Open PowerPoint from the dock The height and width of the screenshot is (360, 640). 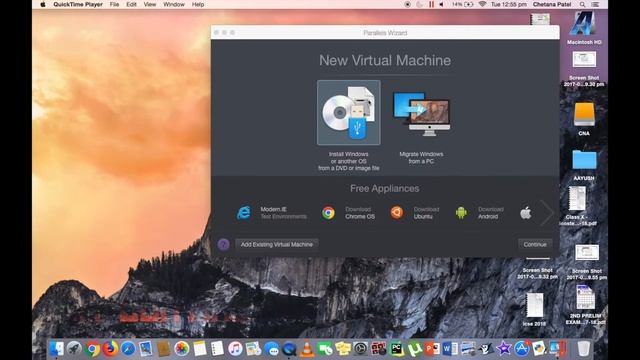(x=433, y=349)
